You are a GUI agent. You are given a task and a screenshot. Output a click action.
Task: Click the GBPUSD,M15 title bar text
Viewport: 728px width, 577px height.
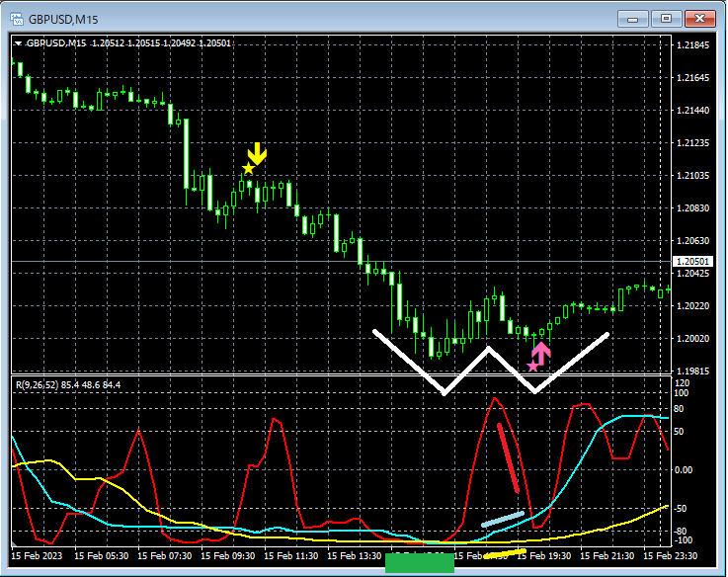point(63,20)
